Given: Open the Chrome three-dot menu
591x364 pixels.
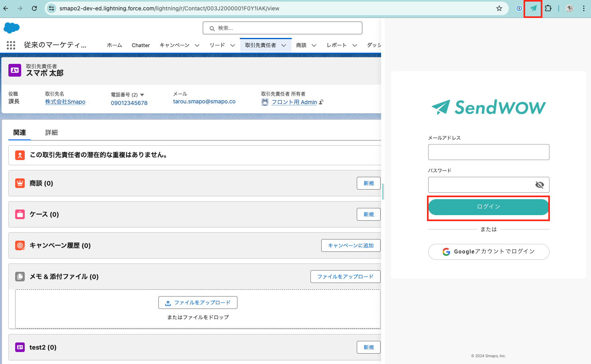Looking at the screenshot, I should 583,8.
